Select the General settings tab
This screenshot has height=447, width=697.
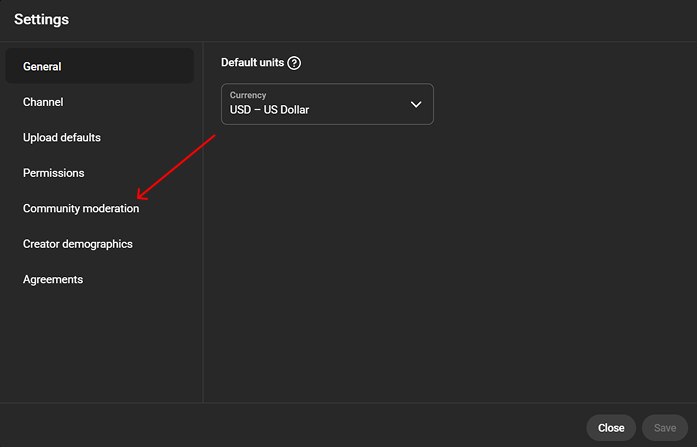tap(100, 66)
